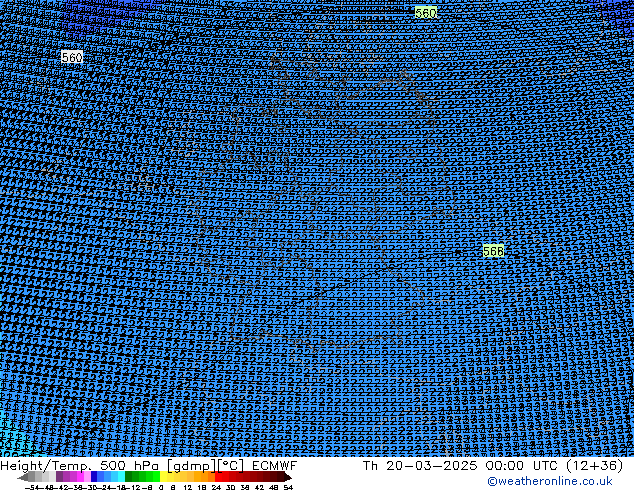Select the bright red swatch at 24 on scale

point(218,476)
